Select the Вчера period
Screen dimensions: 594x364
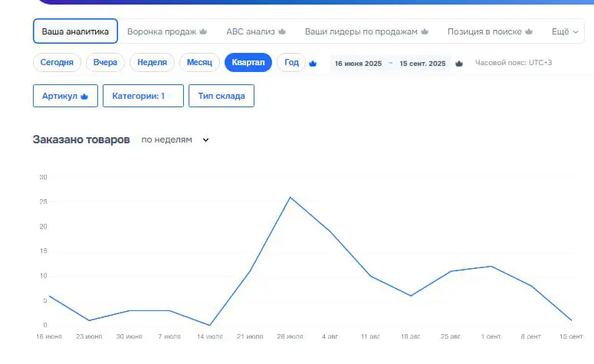(x=105, y=63)
